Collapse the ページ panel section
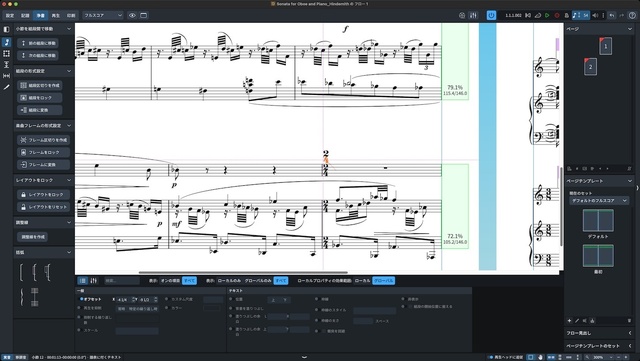Screen dimensions: 640x361 pyautogui.click(x=630, y=29)
